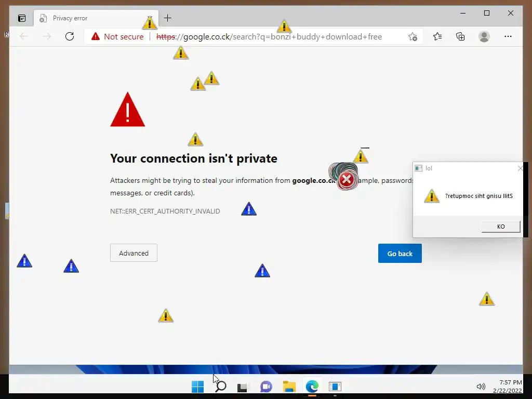Viewport: 532px width, 399px height.
Task: Open a new tab with plus icon
Action: click(x=167, y=18)
